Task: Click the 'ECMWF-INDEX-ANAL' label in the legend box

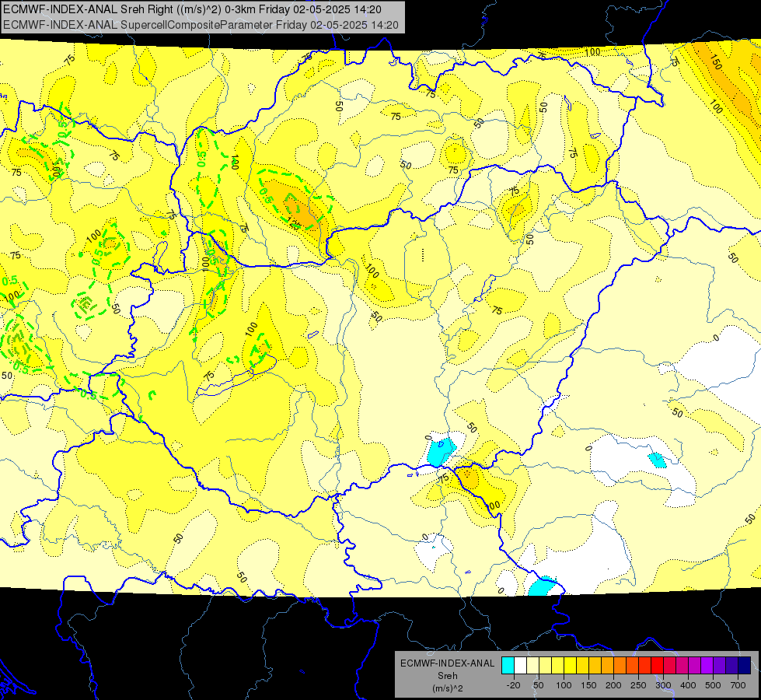Action: coord(448,663)
